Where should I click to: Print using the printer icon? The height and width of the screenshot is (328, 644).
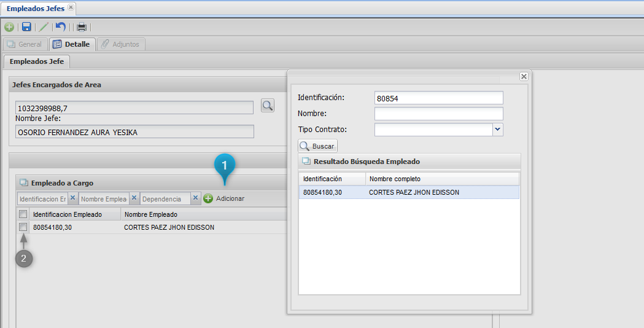(81, 27)
